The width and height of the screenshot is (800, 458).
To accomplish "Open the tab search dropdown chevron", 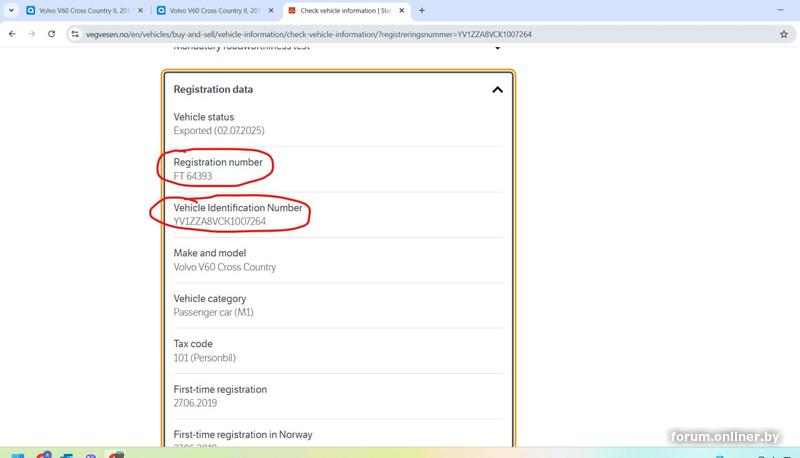I will (x=11, y=10).
